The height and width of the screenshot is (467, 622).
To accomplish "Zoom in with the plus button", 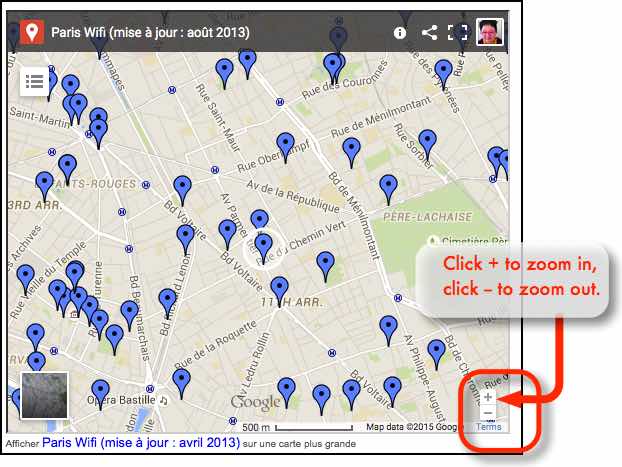I will (488, 397).
